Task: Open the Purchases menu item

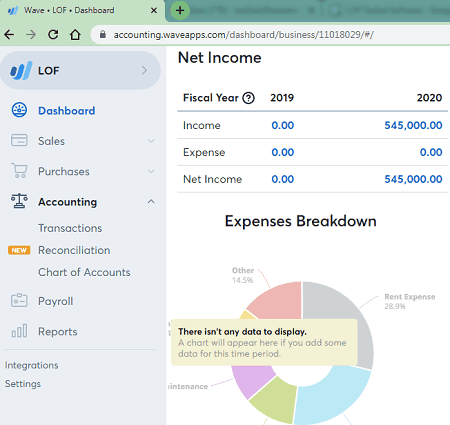Action: coord(64,171)
